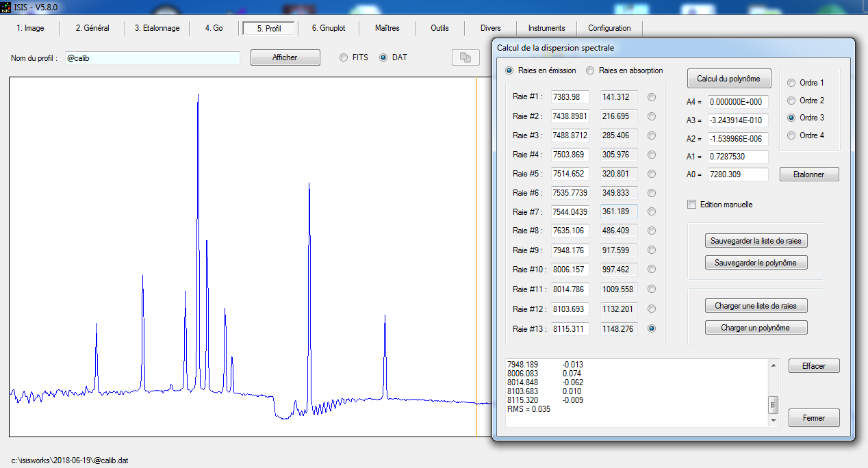
Task: Open the 3. Etalonnage tab
Action: 157,28
